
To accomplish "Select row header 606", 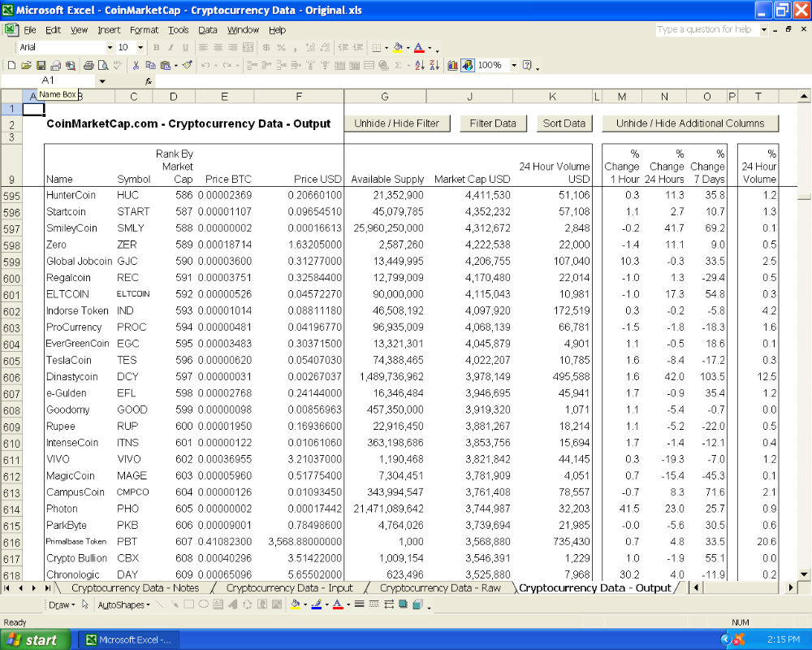I will (x=11, y=377).
